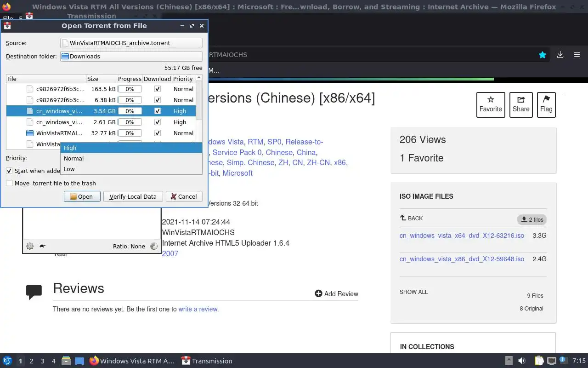Click the update notification tray icon
588x368 pixels.
click(564, 361)
